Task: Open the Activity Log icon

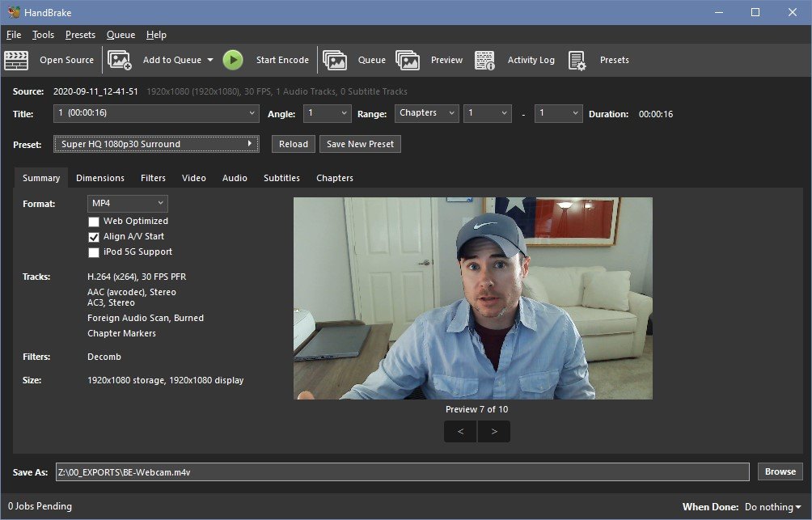Action: [484, 60]
